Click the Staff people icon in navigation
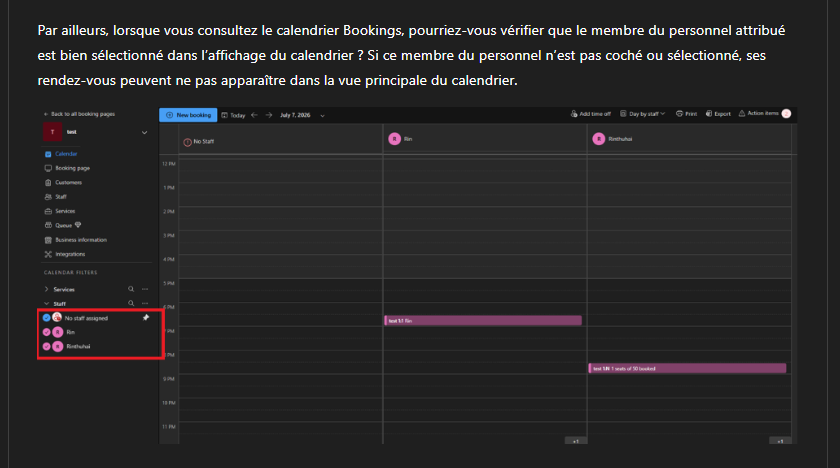Screen dimensions: 840x468 [48, 197]
